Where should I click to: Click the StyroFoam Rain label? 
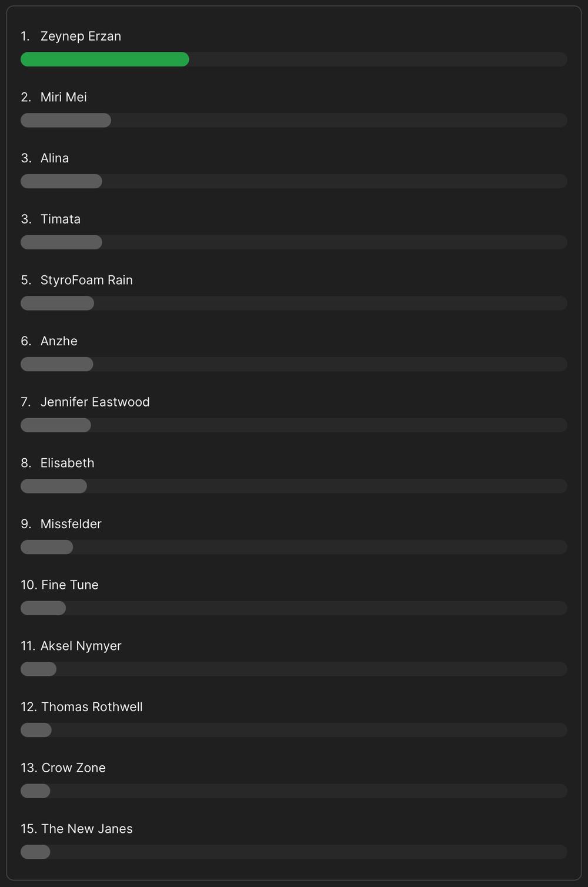(86, 280)
